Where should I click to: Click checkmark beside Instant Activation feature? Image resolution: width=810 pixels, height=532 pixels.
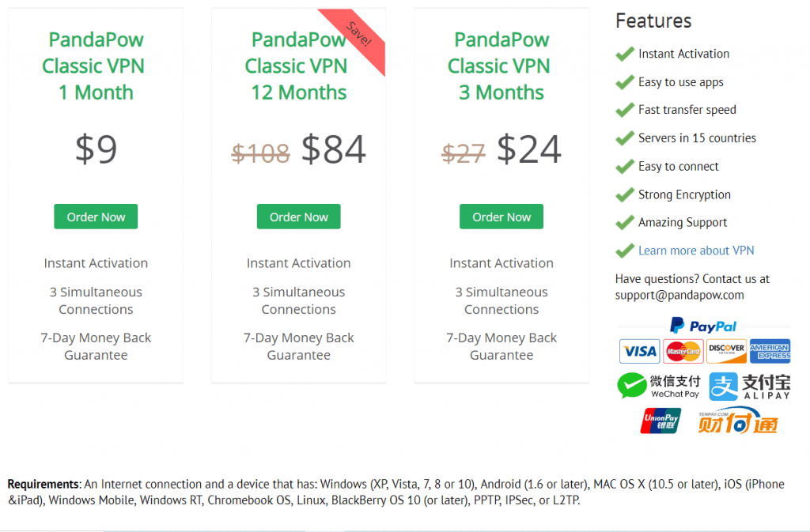(625, 54)
